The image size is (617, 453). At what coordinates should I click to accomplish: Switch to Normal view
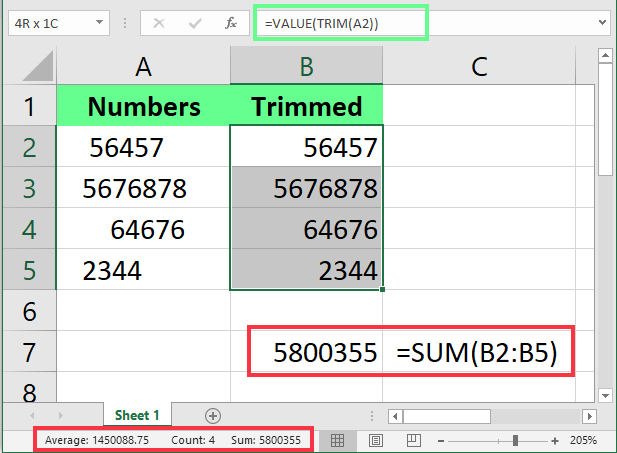[x=337, y=440]
